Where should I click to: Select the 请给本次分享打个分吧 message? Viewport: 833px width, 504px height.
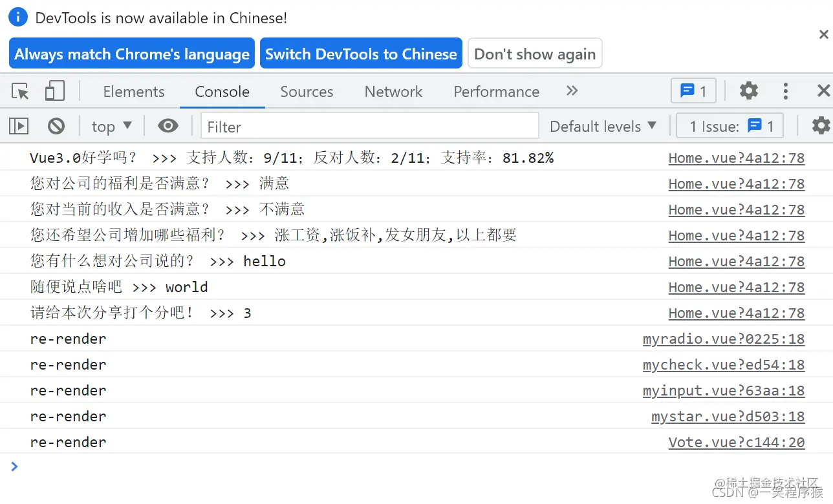[x=140, y=313]
